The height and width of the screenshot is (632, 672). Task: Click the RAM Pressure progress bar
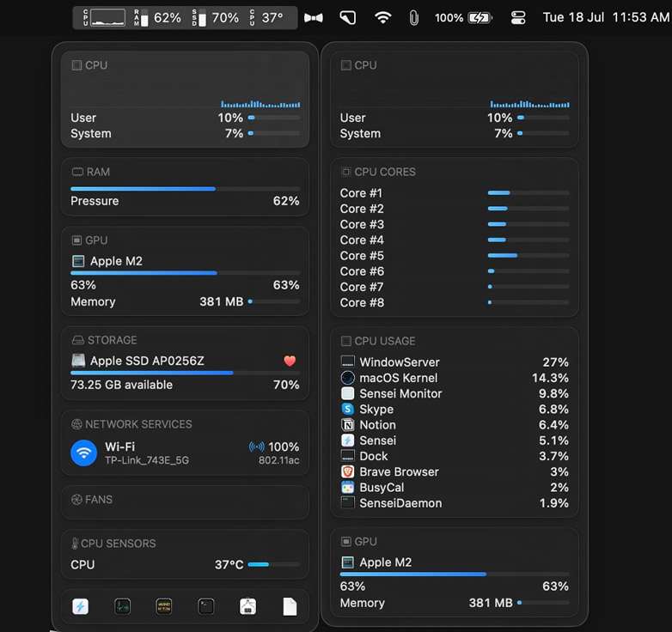[x=185, y=188]
